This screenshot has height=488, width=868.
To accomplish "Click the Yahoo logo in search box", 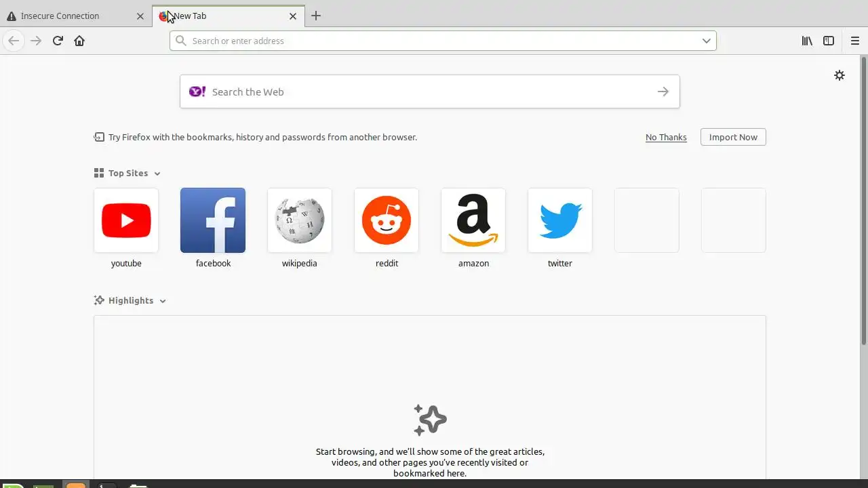I will pyautogui.click(x=197, y=91).
